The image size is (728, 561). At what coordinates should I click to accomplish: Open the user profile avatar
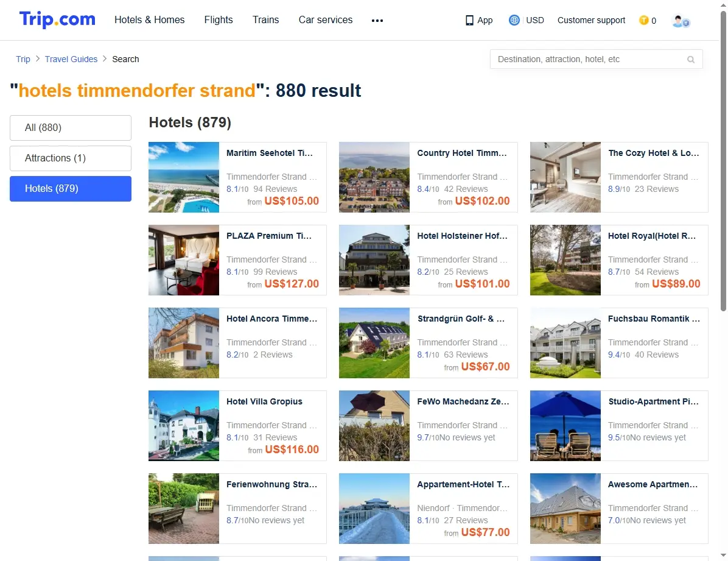click(681, 21)
